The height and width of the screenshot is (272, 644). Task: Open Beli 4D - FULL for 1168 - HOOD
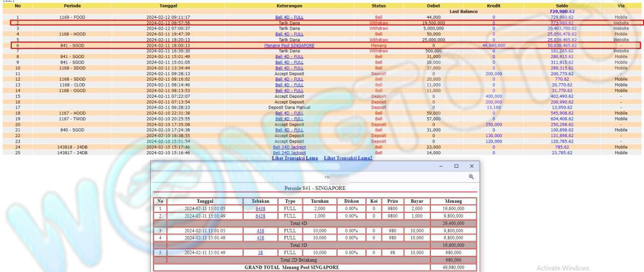coord(289,34)
